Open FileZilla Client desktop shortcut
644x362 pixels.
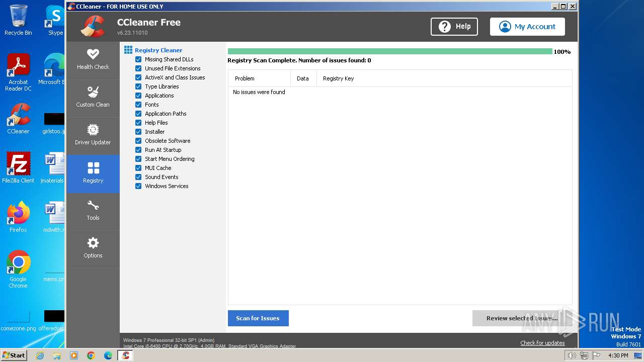[x=18, y=168]
